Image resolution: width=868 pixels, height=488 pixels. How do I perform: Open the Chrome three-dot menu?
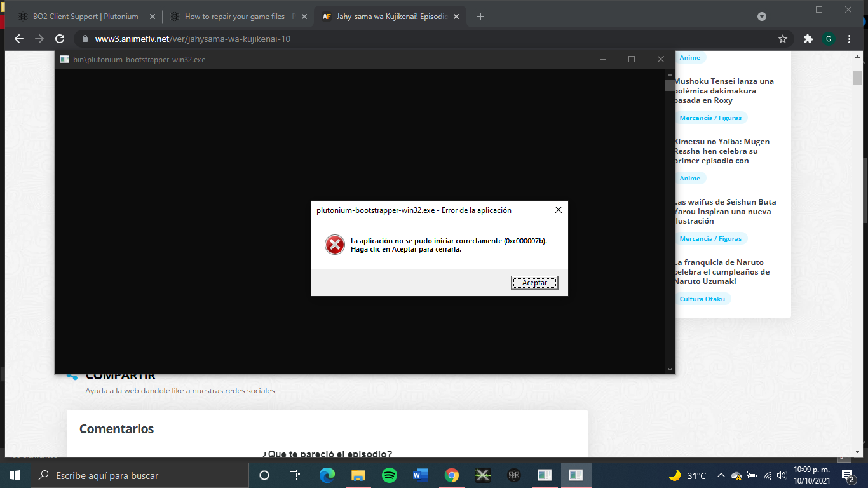[x=850, y=39]
